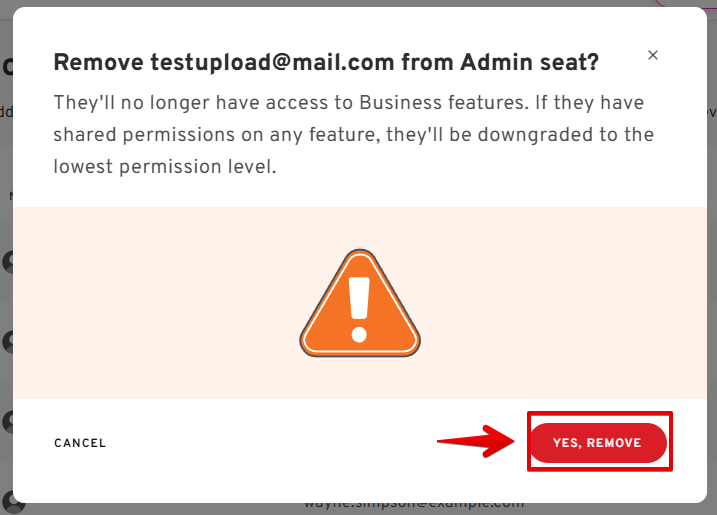Viewport: 717px width, 515px height.
Task: Select the second partially hidden user avatar
Action: click(x=8, y=342)
